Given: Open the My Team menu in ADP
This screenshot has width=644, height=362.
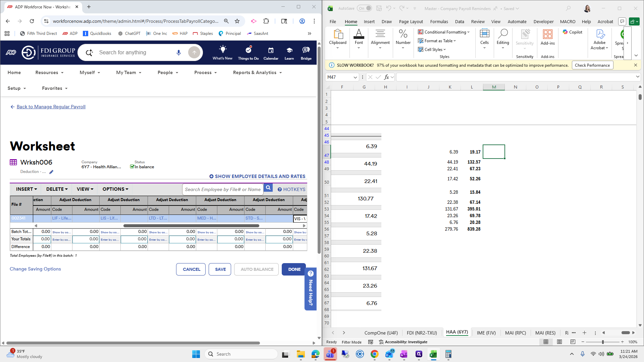Looking at the screenshot, I should (x=128, y=72).
